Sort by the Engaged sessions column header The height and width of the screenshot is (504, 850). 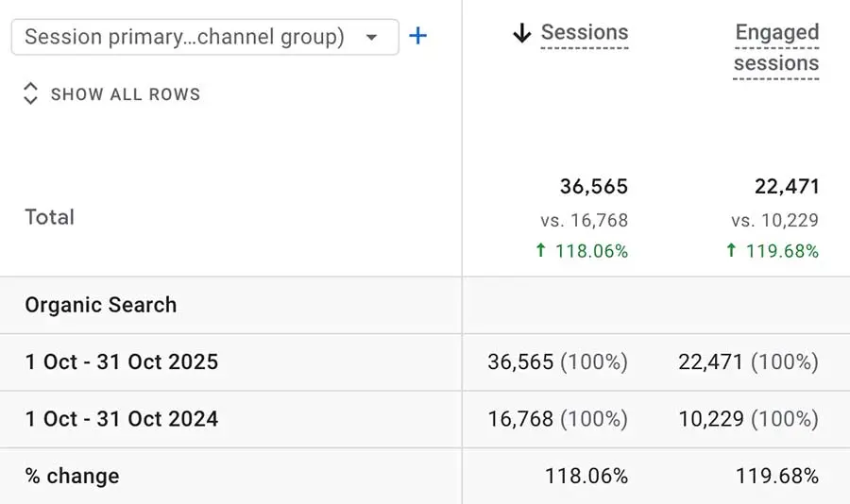pos(776,48)
